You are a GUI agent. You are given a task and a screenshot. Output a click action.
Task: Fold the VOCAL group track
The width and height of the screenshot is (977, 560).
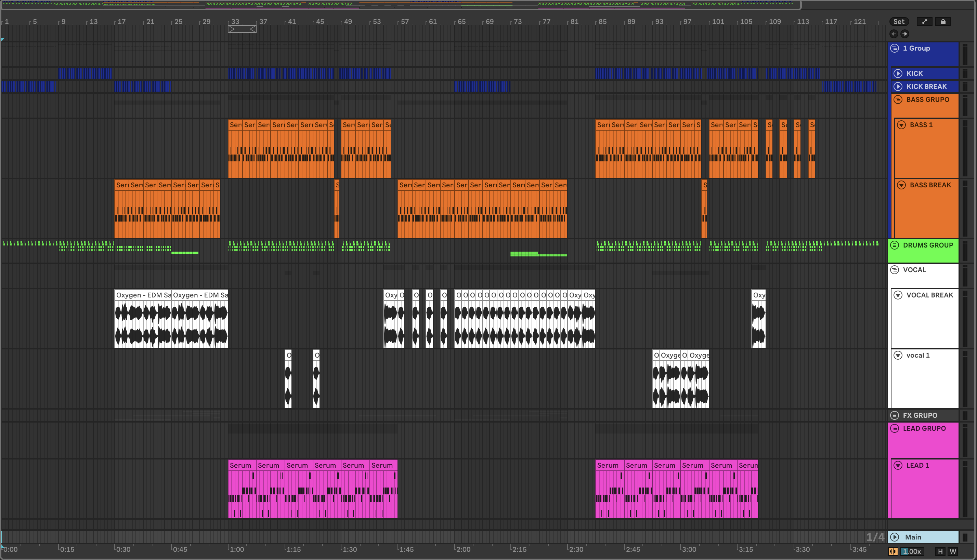click(895, 270)
